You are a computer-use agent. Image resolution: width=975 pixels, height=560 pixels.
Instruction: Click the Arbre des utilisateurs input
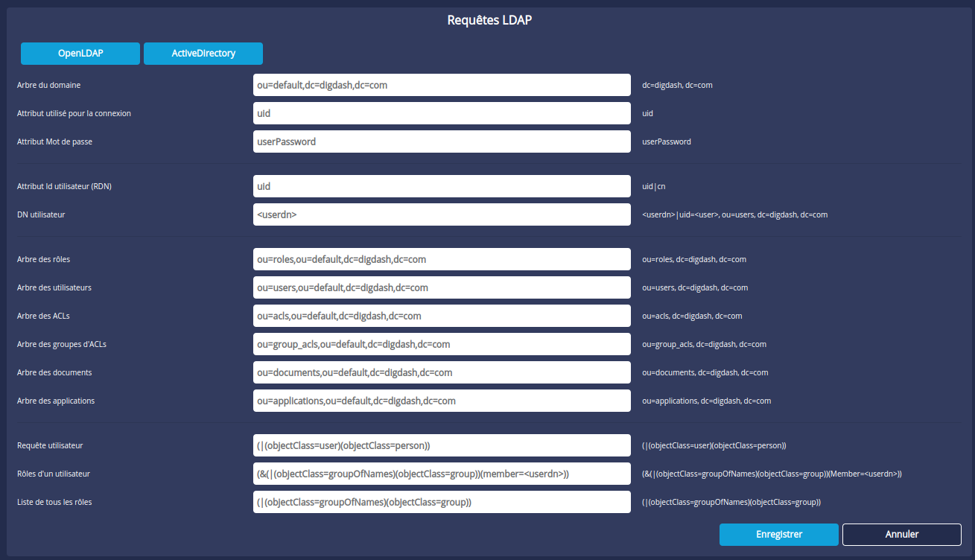(x=442, y=287)
